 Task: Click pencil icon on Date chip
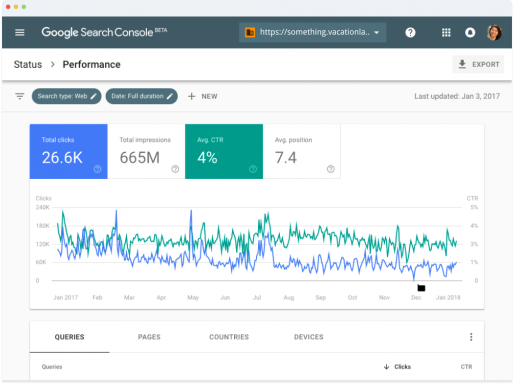coord(170,96)
